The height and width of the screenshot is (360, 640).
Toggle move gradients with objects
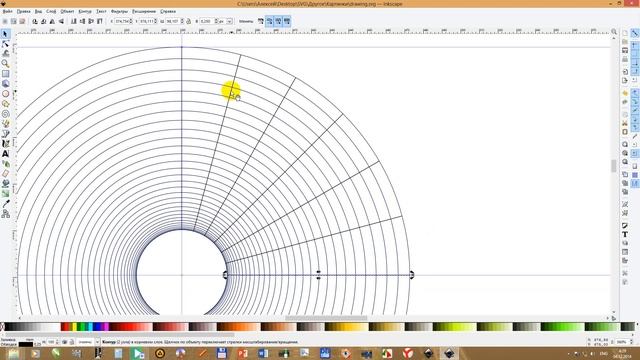pyautogui.click(x=278, y=21)
